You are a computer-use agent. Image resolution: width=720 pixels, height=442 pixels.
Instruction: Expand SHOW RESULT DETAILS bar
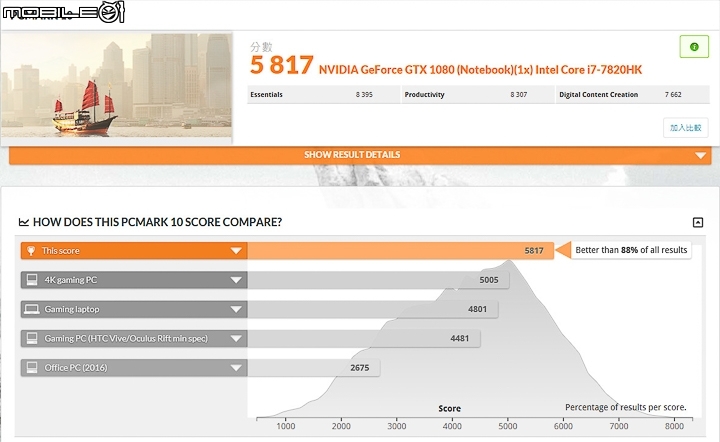pyautogui.click(x=360, y=155)
